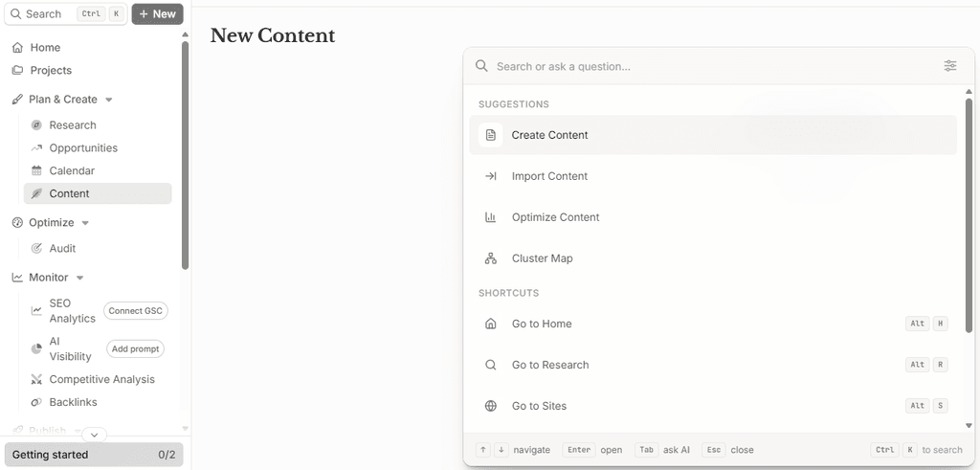Click the command palette scrollbar thumb
The image size is (980, 470).
click(x=969, y=214)
